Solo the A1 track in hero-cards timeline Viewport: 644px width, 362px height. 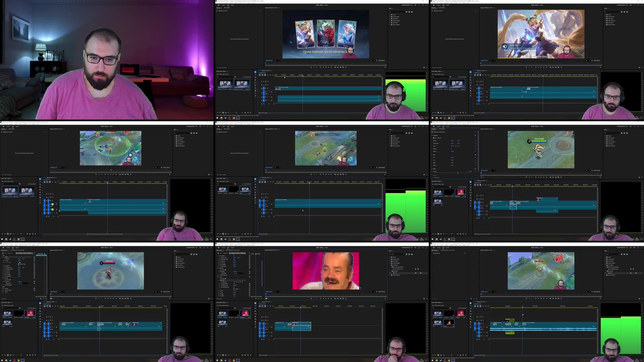270,92
